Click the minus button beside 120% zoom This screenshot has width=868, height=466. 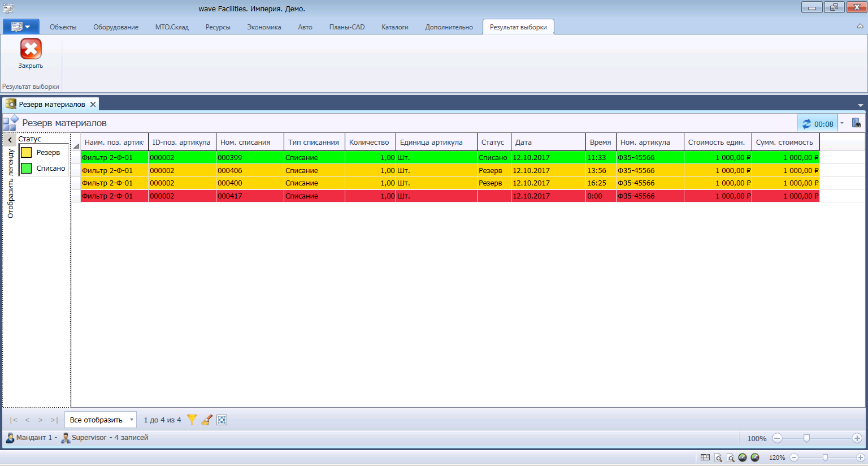point(794,458)
